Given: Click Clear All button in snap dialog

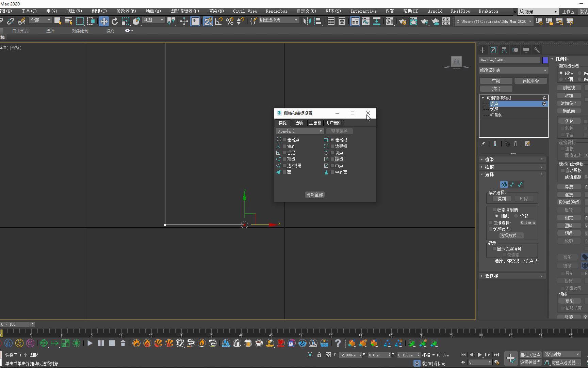Looking at the screenshot, I should click(314, 195).
